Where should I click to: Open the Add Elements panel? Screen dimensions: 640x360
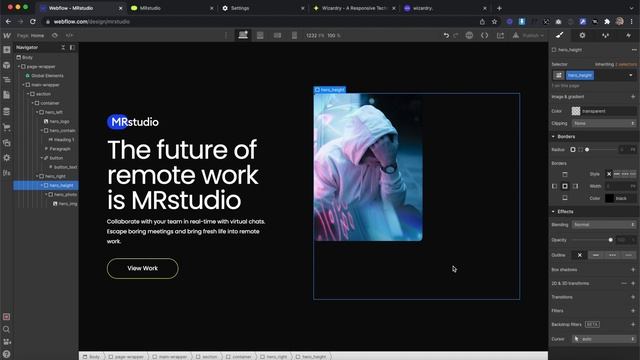tap(7, 50)
